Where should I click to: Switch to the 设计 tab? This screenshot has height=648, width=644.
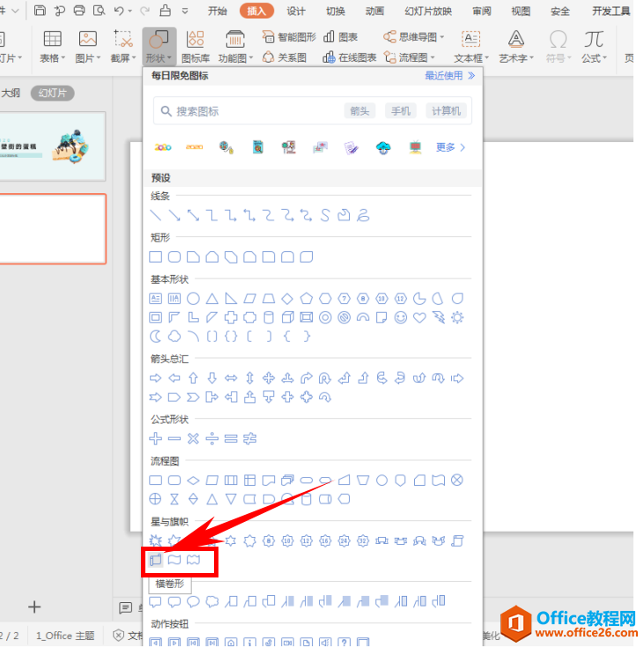coord(296,11)
